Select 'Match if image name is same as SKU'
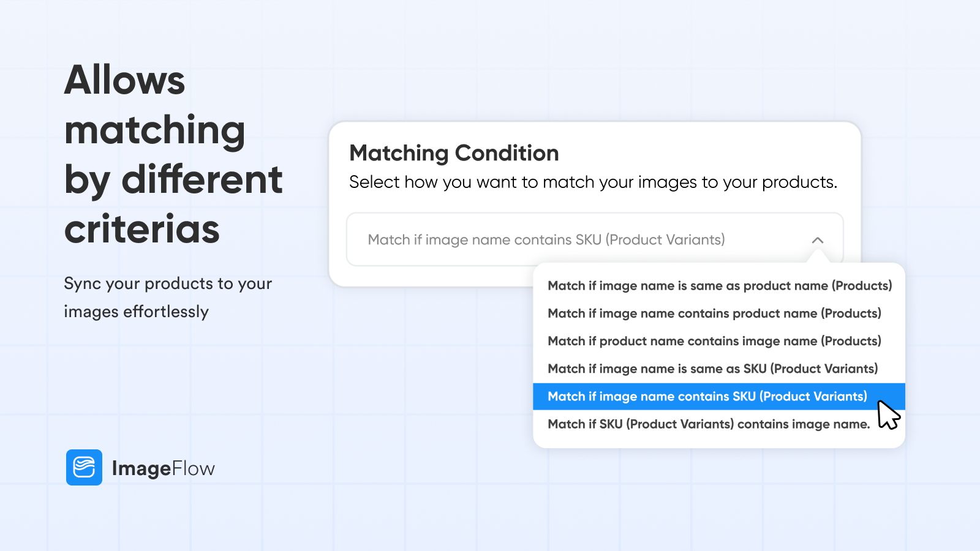This screenshot has width=980, height=551. tap(712, 369)
